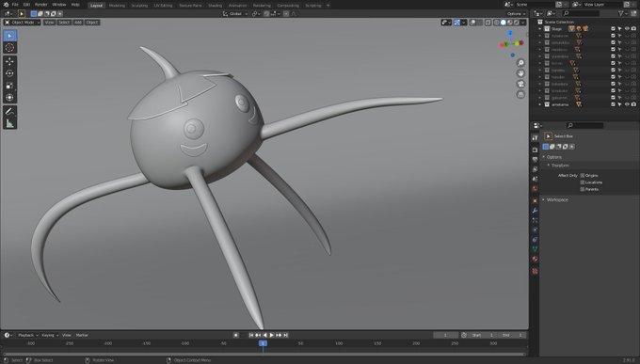
Task: Open the Material properties tab
Action: coord(536,259)
